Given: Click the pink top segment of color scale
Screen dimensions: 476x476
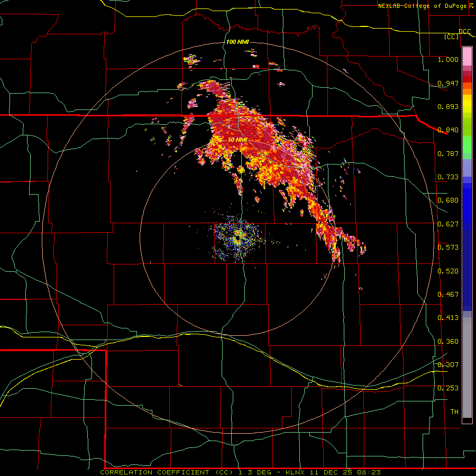Looking at the screenshot, I should point(467,56).
